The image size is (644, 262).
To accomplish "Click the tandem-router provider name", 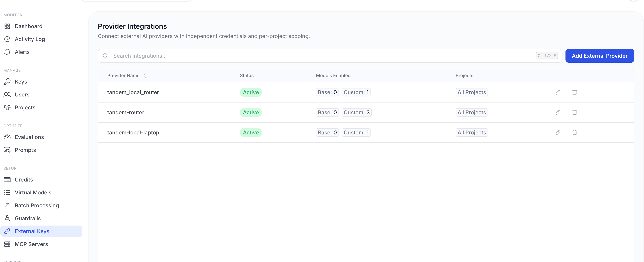I will [126, 112].
